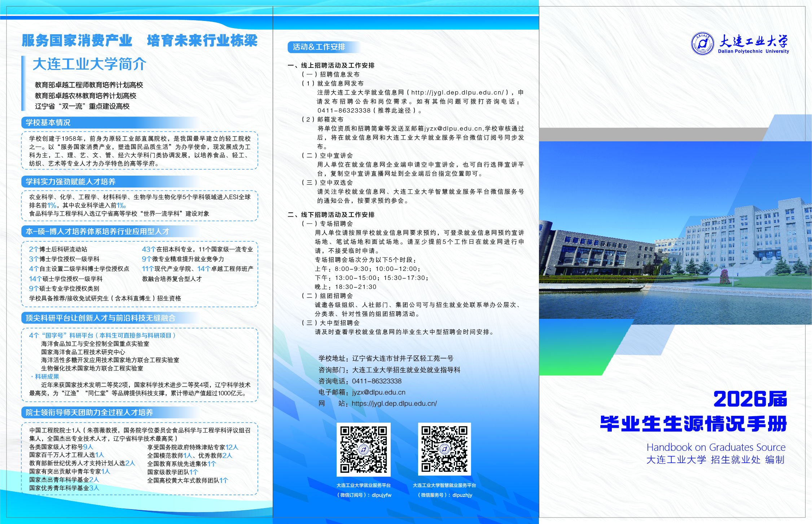Click 国家级教学团队1个 entry
The image size is (812, 524).
[x=172, y=472]
